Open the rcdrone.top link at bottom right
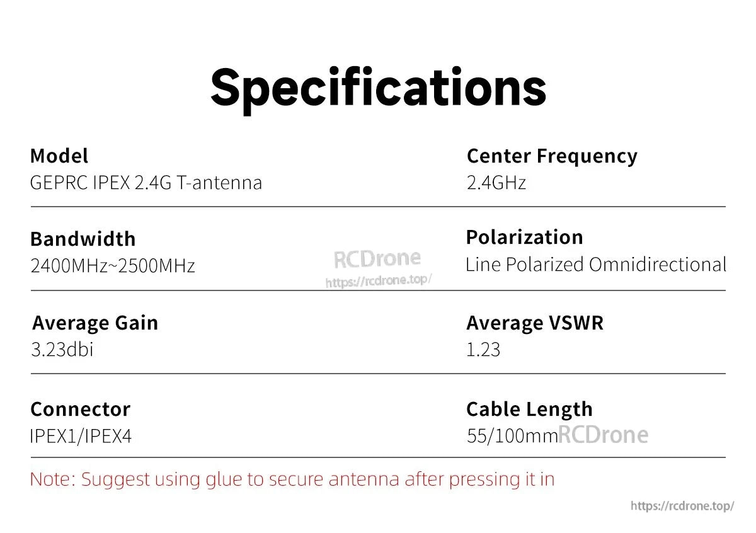 pyautogui.click(x=682, y=506)
